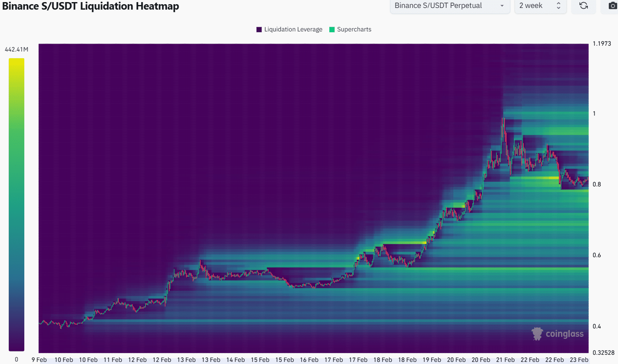
Task: Click the Binance S/USDT Liquidation Heatmap title
Action: pyautogui.click(x=91, y=6)
